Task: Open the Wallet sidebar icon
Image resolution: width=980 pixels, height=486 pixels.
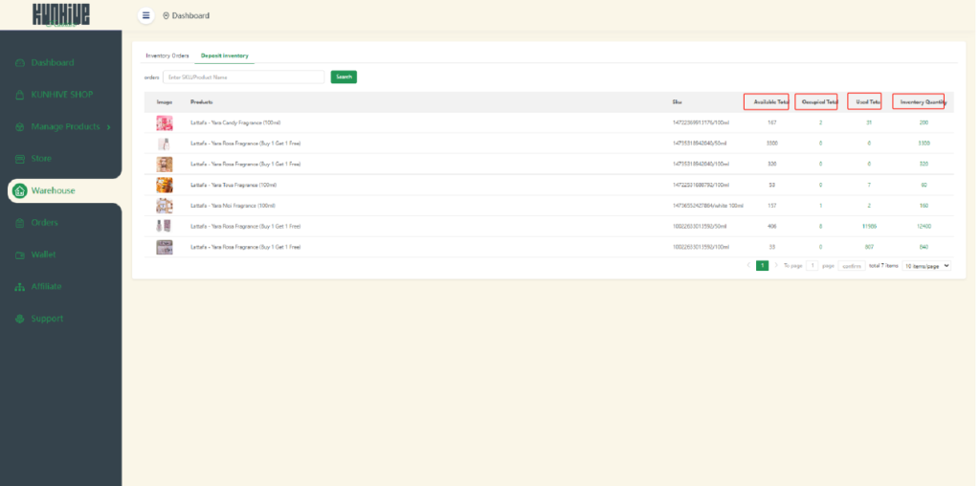Action: pyautogui.click(x=20, y=254)
